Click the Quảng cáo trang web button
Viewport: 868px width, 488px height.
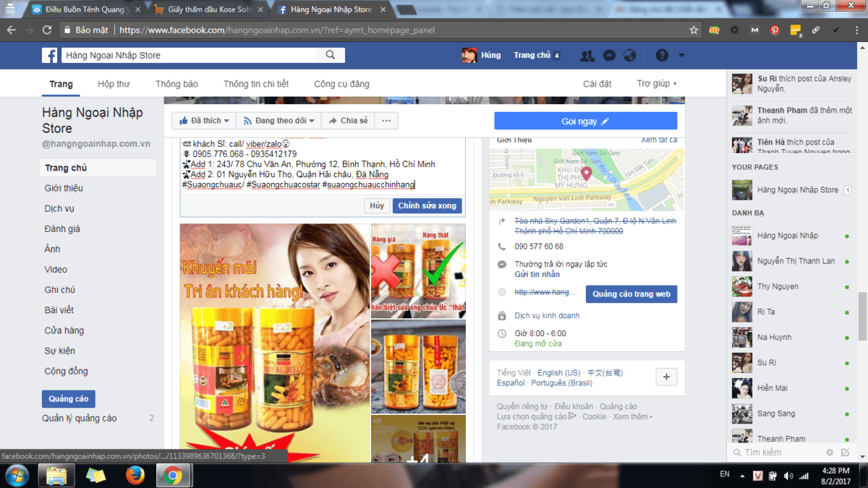click(630, 294)
